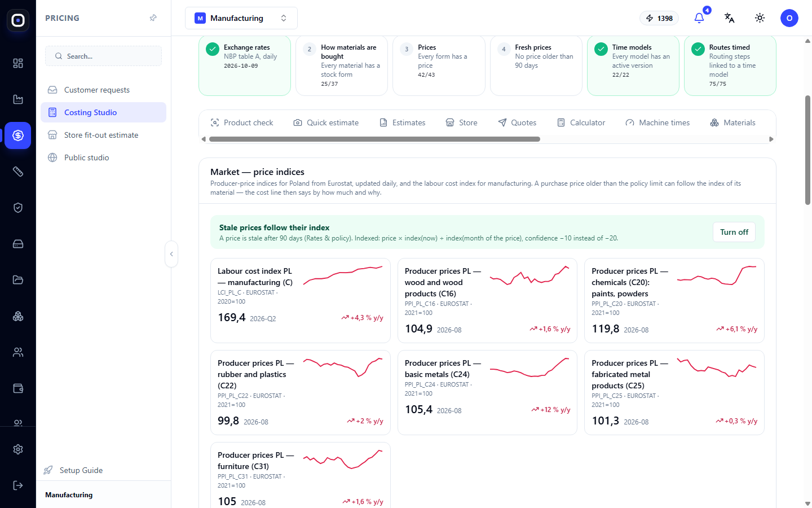The height and width of the screenshot is (508, 812).
Task: Click the logout icon at bottom left
Action: 18,485
